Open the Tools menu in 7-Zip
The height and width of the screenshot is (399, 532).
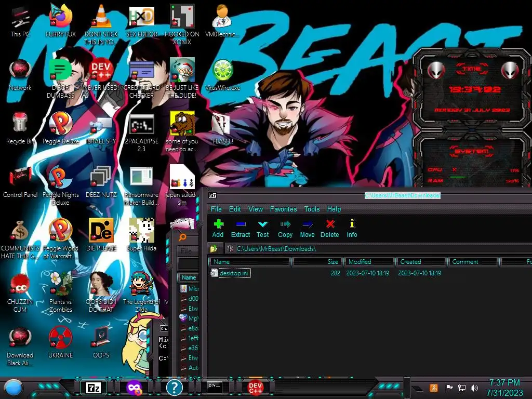(312, 209)
